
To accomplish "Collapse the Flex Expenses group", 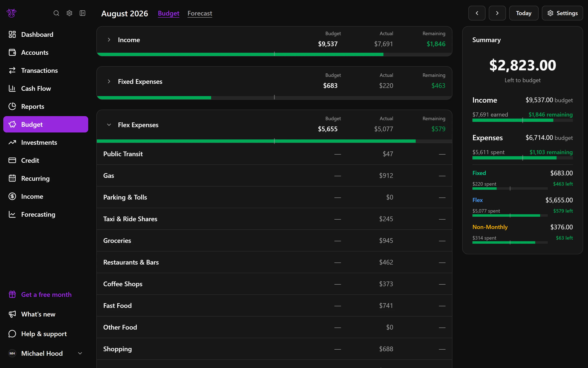I will pos(109,125).
